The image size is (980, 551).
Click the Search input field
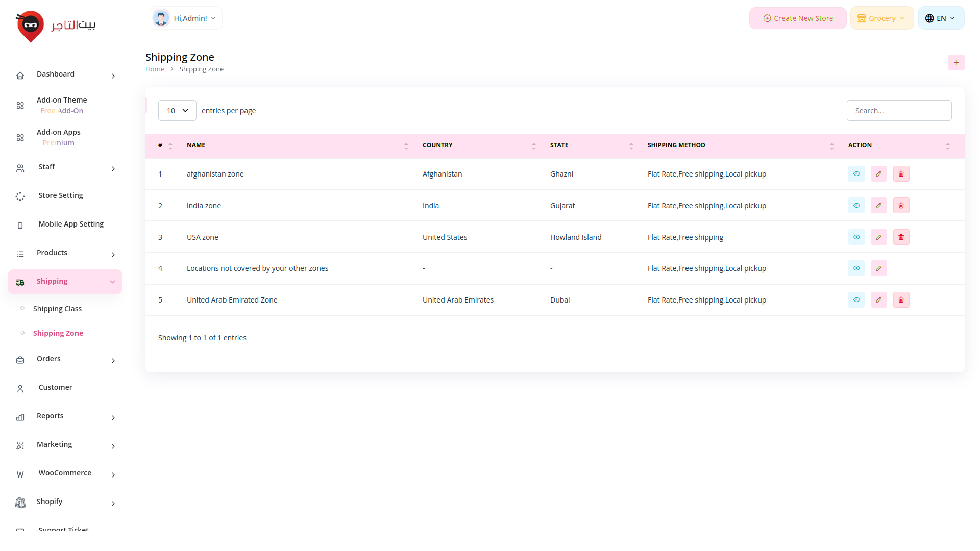coord(898,111)
